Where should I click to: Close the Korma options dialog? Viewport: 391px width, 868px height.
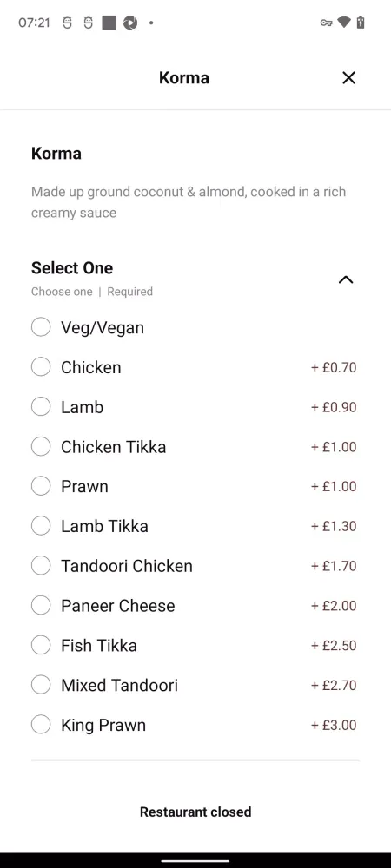(348, 78)
